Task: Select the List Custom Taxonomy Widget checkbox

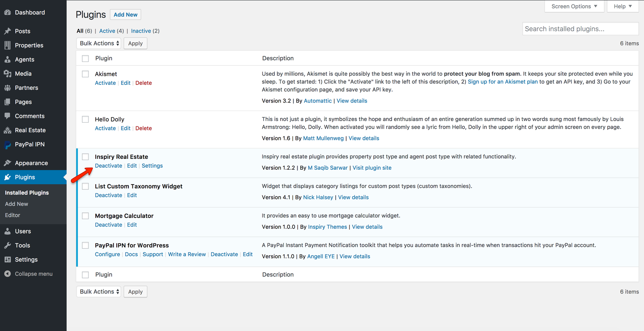Action: [85, 186]
